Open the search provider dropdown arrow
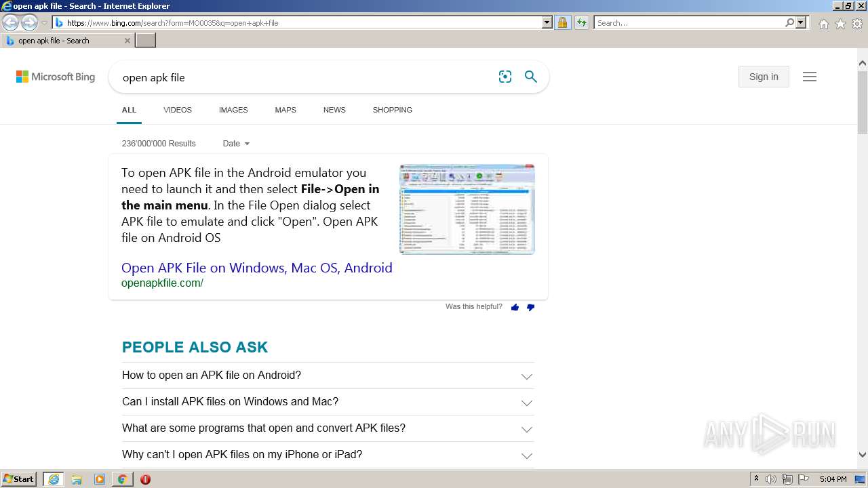868x488 pixels. click(802, 23)
